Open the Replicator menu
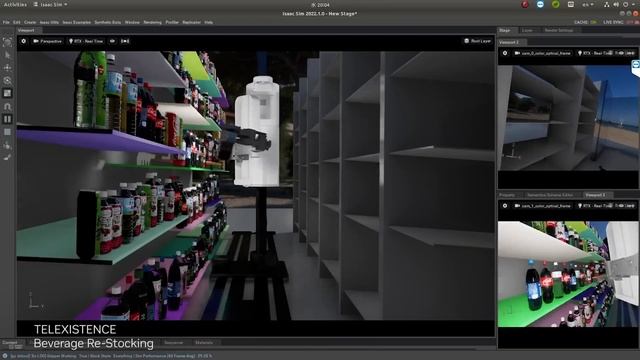Image resolution: width=640 pixels, height=360 pixels. click(x=191, y=22)
